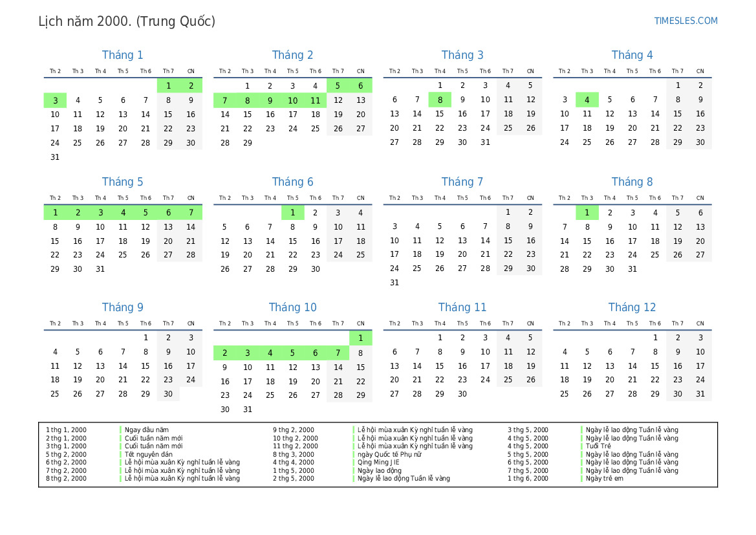This screenshot has height=535, width=756.
Task: Click highlighted day 1 in Tháng 8
Action: [587, 212]
